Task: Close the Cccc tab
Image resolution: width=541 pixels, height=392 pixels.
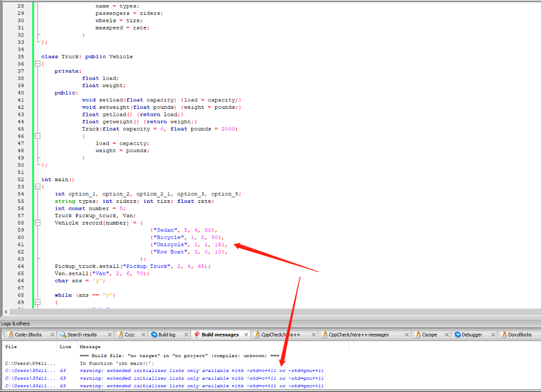Action: [143, 334]
